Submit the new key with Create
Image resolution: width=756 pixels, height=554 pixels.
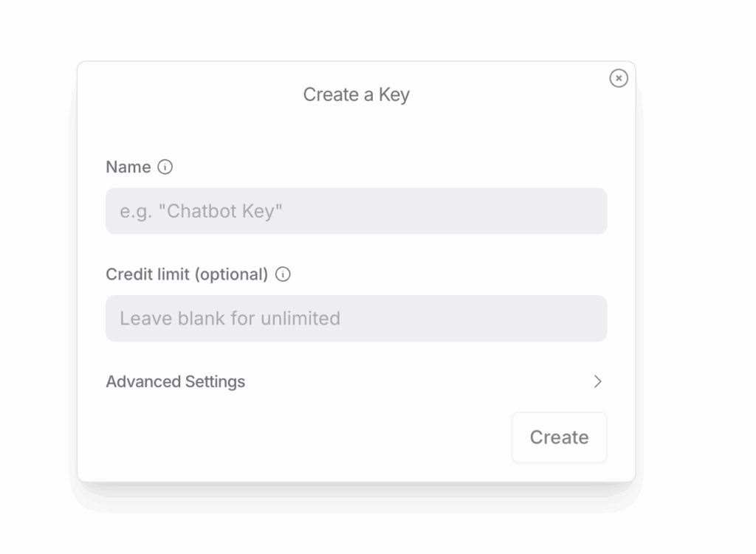point(559,437)
